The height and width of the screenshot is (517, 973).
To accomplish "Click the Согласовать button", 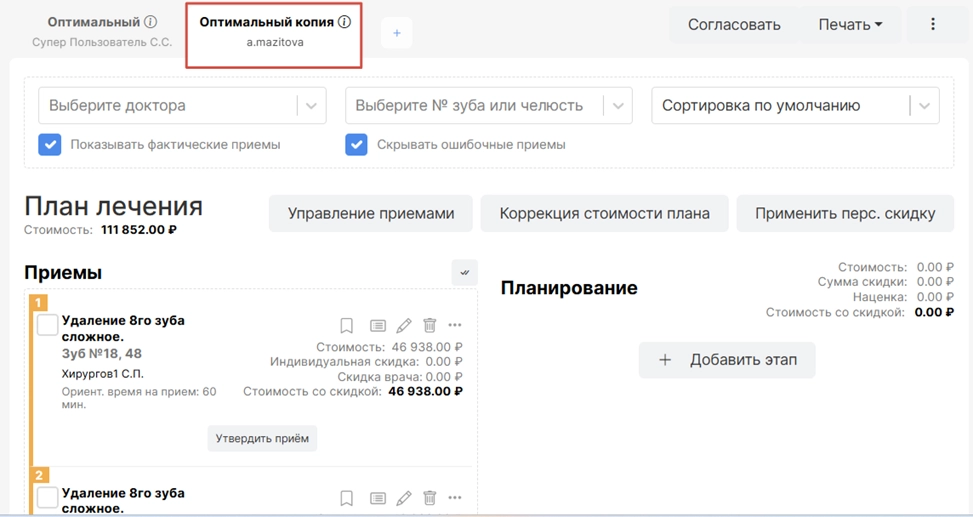I will tap(734, 25).
